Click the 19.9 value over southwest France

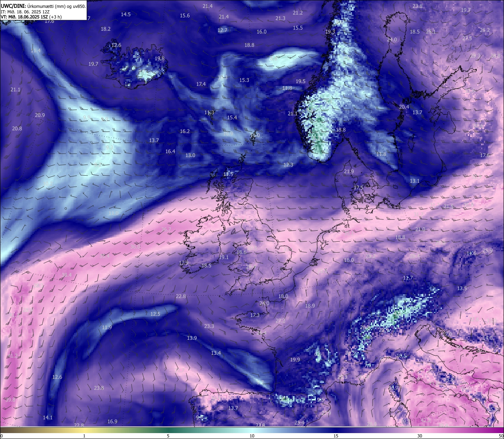(x=295, y=360)
